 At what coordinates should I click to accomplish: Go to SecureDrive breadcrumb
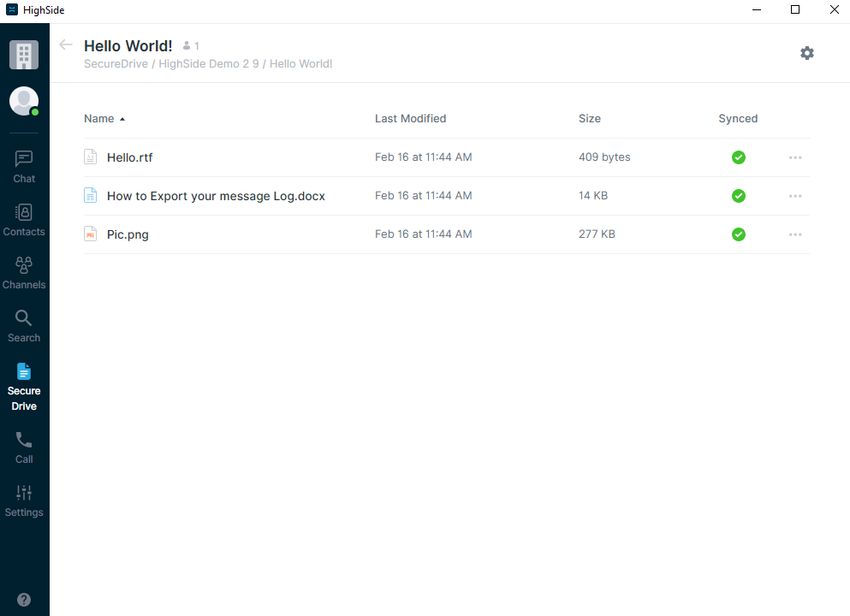coord(116,64)
